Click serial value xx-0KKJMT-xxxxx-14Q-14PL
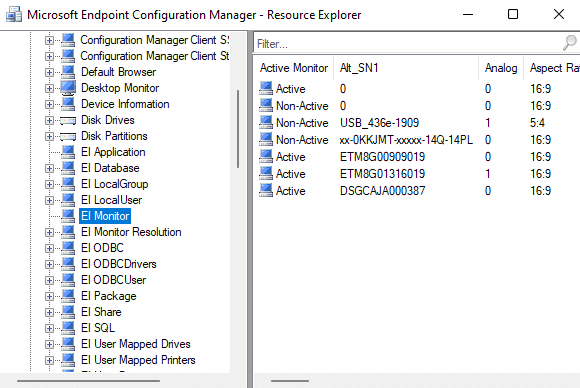Viewport: 580px width, 388px height. coord(406,140)
